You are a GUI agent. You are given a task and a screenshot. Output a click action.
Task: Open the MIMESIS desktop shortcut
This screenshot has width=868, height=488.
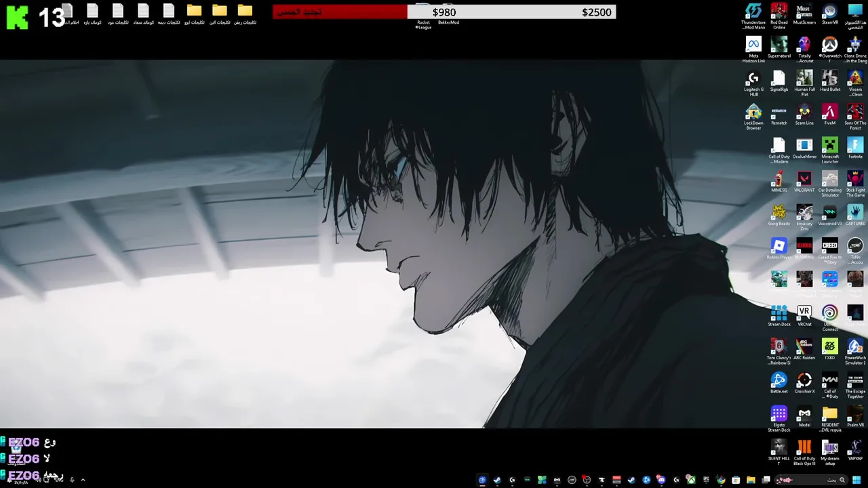[x=778, y=182]
